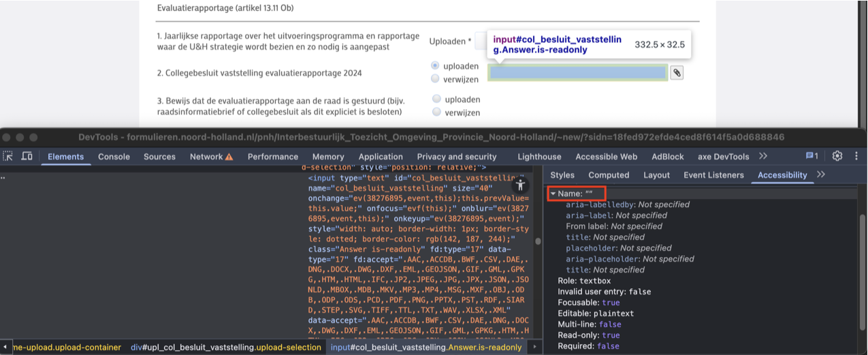
Task: Collapse the Name accessibility section
Action: click(553, 194)
